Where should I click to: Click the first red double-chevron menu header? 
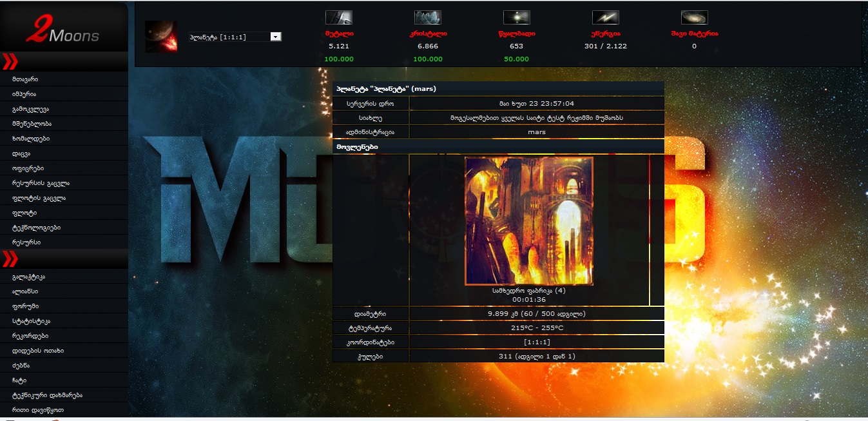point(64,62)
